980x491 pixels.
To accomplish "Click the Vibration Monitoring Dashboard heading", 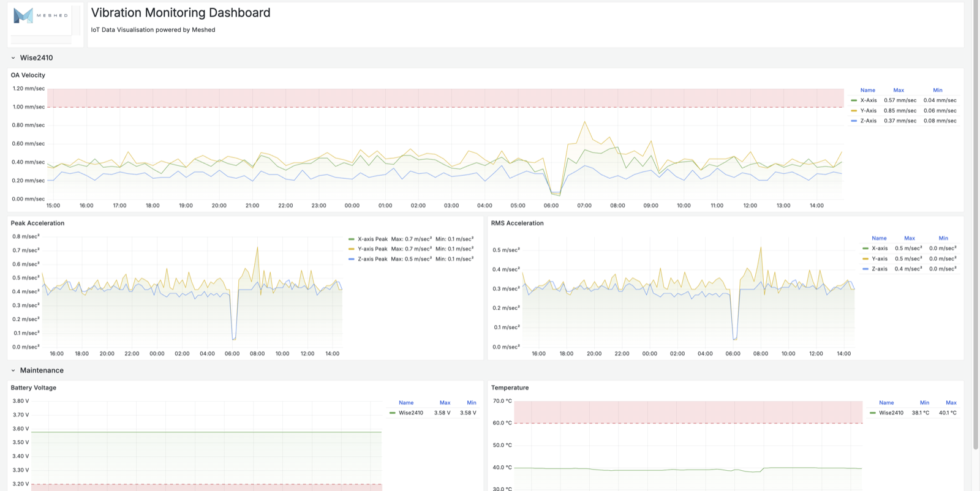I will [181, 13].
